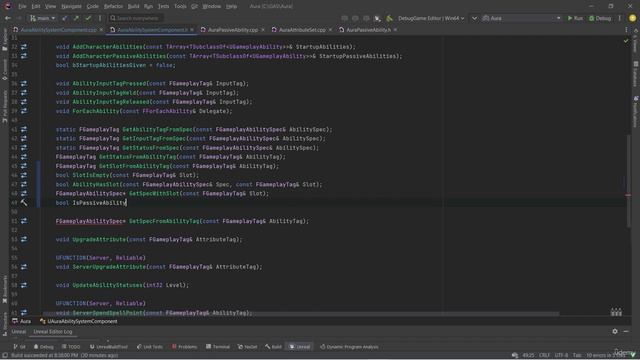
Task: Click the editor horizontal scrollbar
Action: coord(301,314)
